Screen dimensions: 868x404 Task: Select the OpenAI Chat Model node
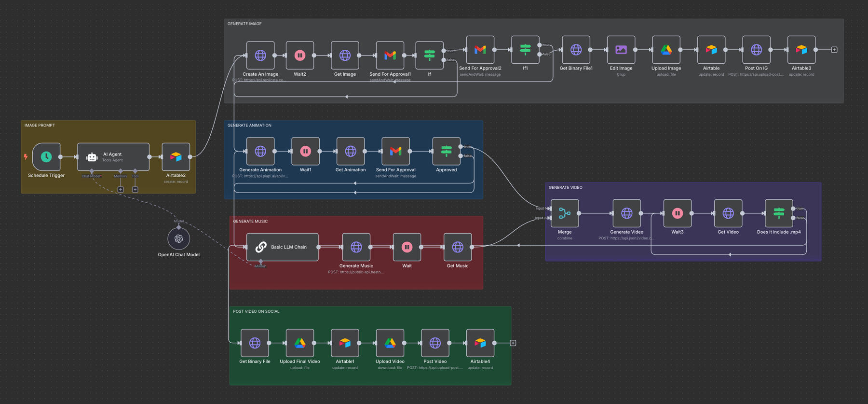178,239
